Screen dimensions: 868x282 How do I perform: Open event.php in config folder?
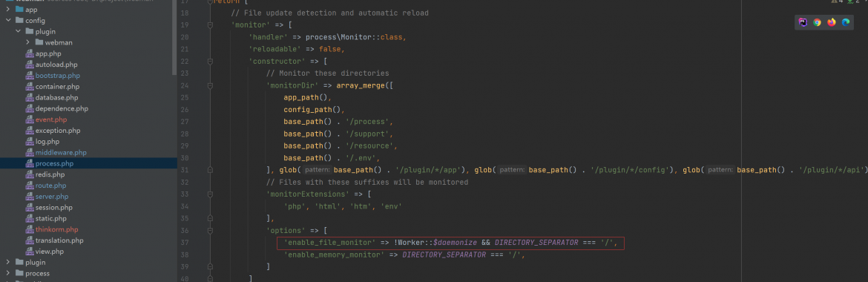(x=51, y=119)
